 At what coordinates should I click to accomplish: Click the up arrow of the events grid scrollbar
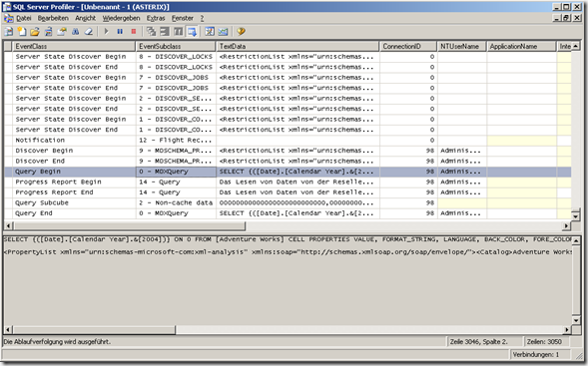(x=576, y=46)
